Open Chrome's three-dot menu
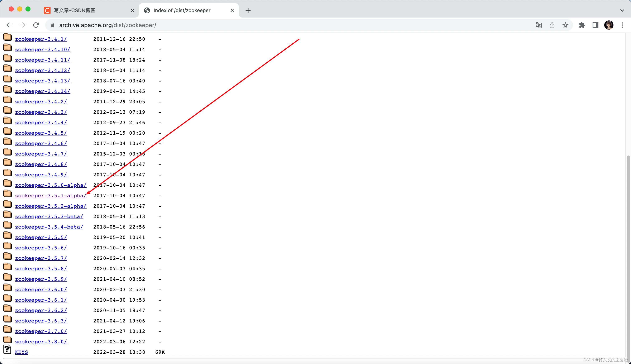Image resolution: width=631 pixels, height=364 pixels. pos(622,25)
